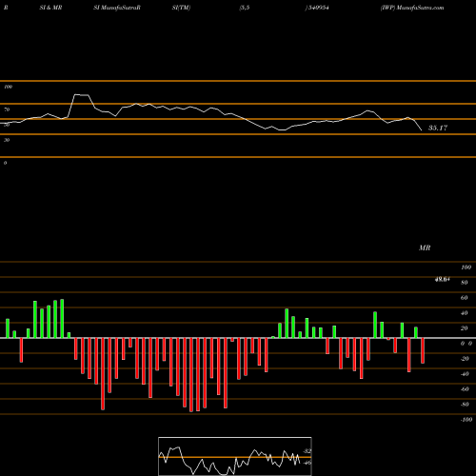The image size is (476, 476).
Task: Click the end of the RSI line
Action: 422,130
